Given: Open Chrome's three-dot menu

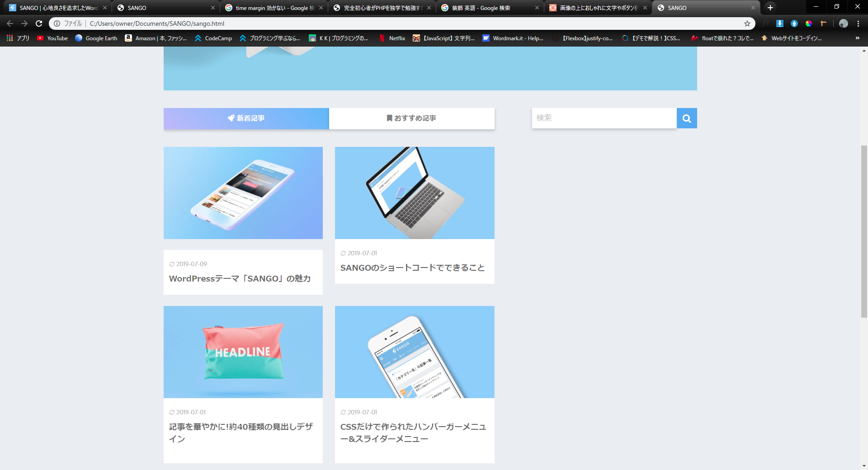Looking at the screenshot, I should [x=858, y=23].
